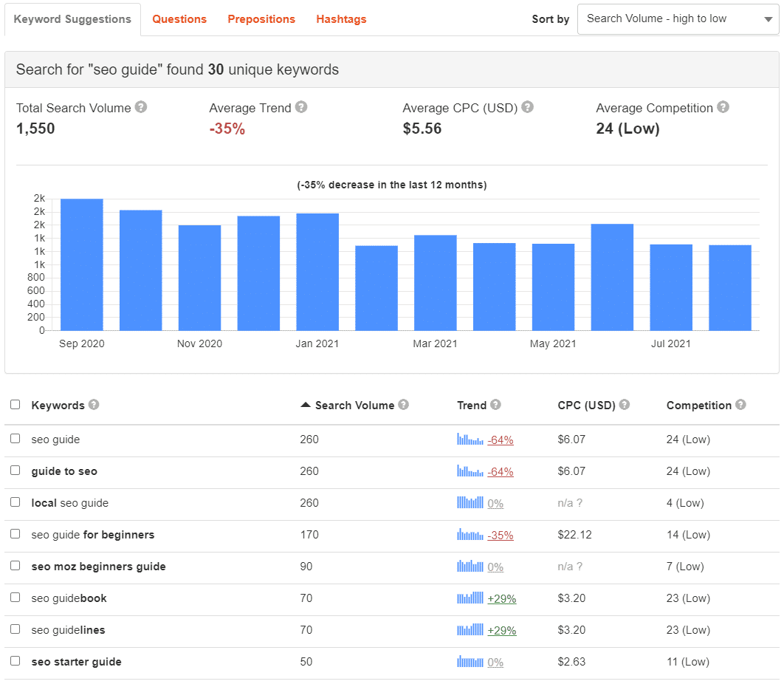Click help icon beside Average CPC (USD)
784x684 pixels.
527,107
